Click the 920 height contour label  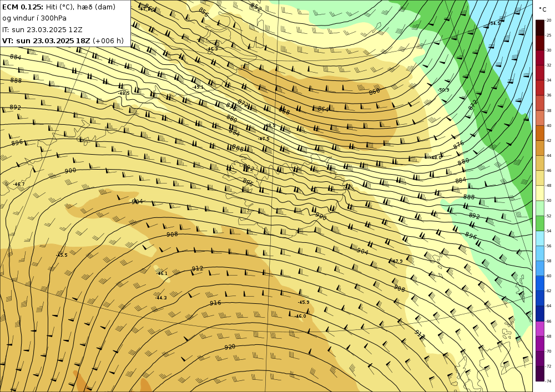pos(230,347)
